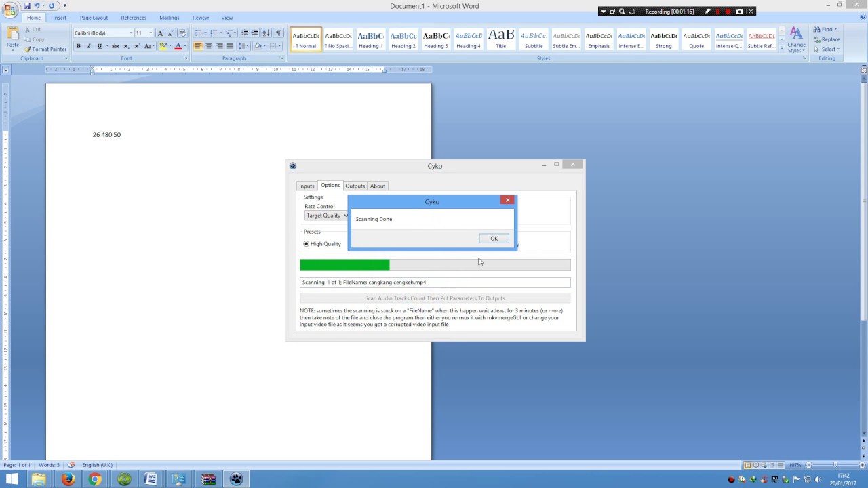Screen dimensions: 868x488
Task: Apply the yellow text highlight color
Action: tap(163, 46)
